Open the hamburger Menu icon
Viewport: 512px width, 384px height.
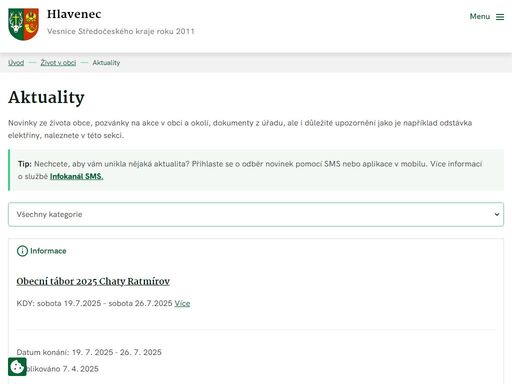tap(500, 17)
